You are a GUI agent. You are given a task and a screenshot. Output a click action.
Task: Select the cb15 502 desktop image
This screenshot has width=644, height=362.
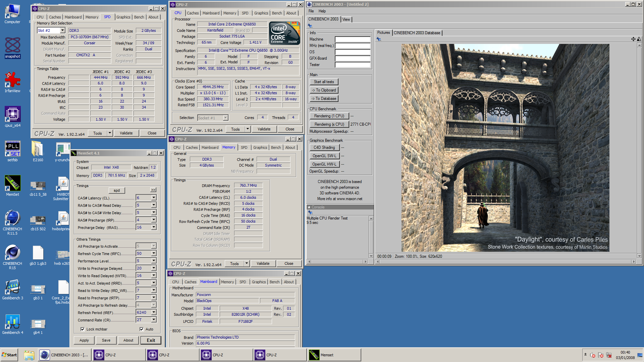[x=38, y=223]
